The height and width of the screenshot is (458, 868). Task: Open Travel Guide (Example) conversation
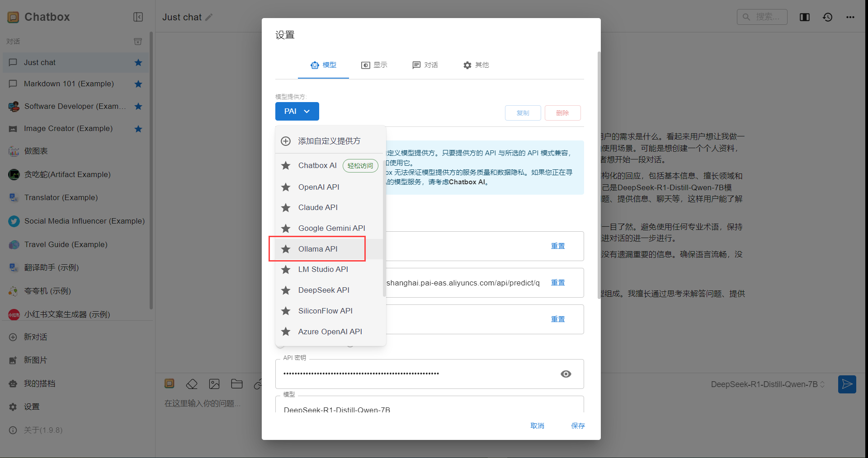coord(75,244)
